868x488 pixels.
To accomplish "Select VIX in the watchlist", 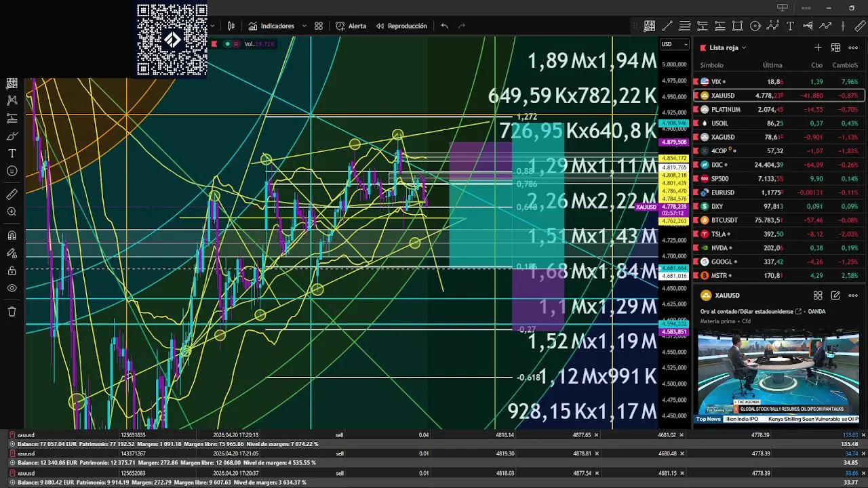I will coord(779,81).
